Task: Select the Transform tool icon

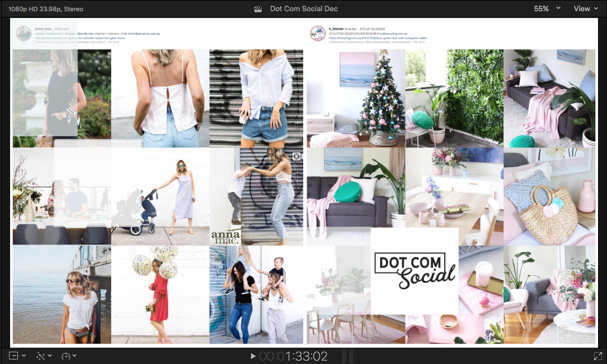Action: click(13, 356)
